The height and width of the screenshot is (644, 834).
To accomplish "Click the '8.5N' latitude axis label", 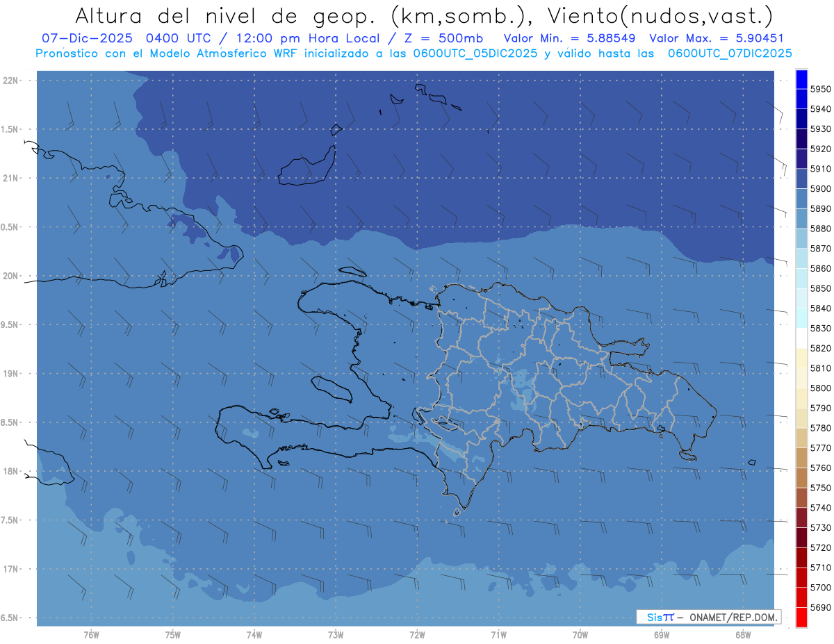I will coord(10,422).
